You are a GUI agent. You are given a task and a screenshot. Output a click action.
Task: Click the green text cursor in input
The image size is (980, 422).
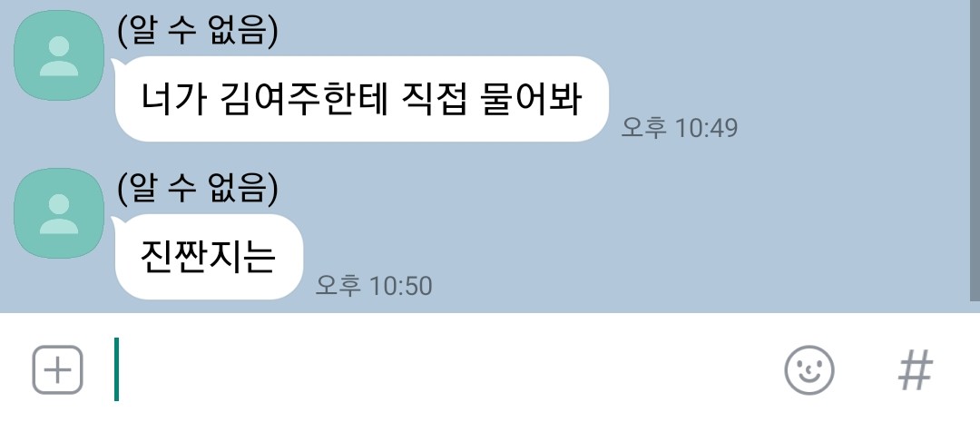(x=116, y=368)
